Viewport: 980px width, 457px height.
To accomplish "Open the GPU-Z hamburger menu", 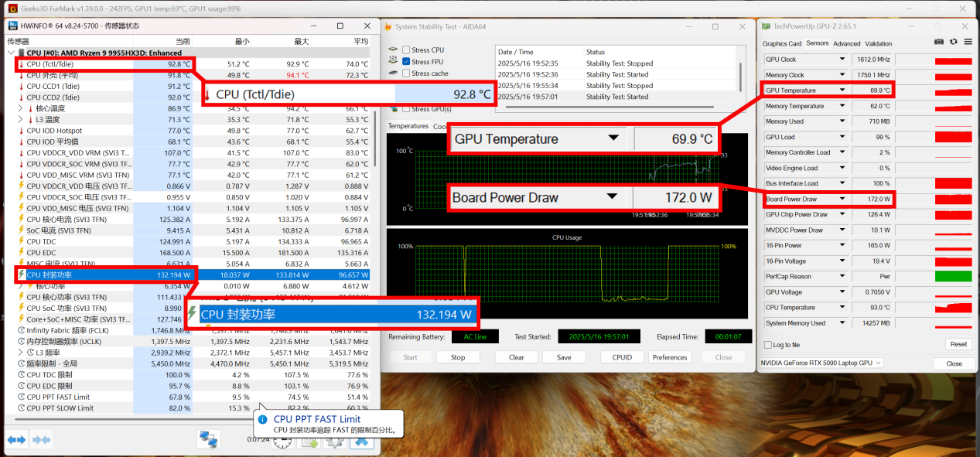I will pyautogui.click(x=967, y=42).
